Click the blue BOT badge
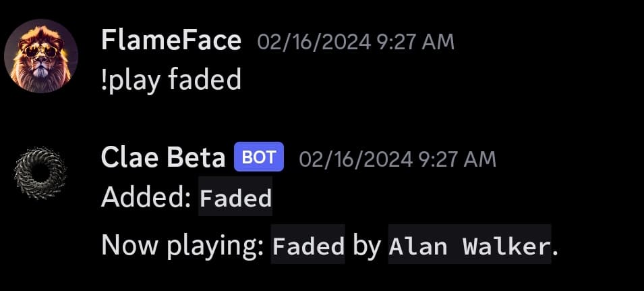 259,157
